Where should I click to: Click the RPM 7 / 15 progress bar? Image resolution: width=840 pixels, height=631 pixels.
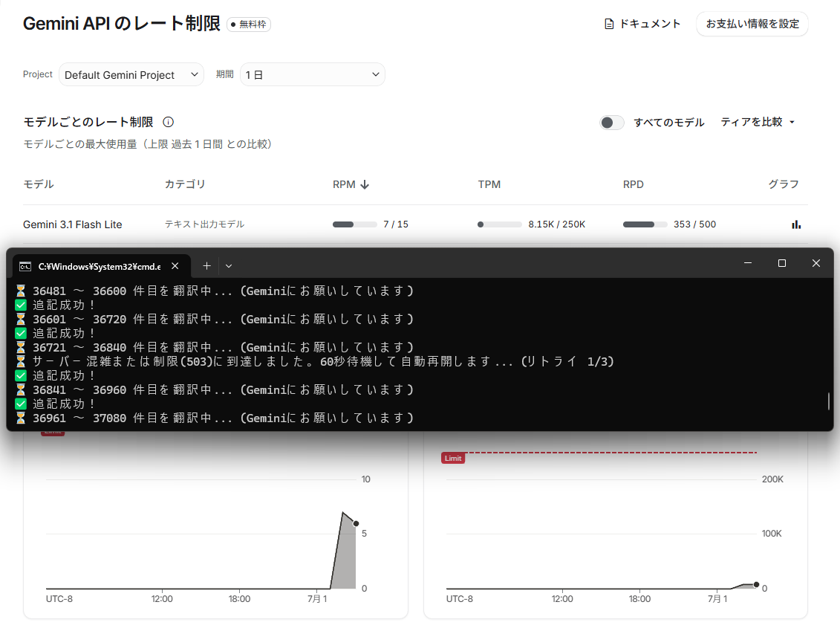[355, 224]
